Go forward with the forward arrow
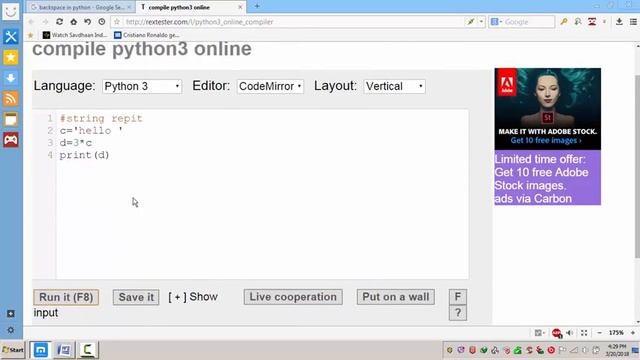Viewport: 640px width, 360px height. click(x=45, y=22)
